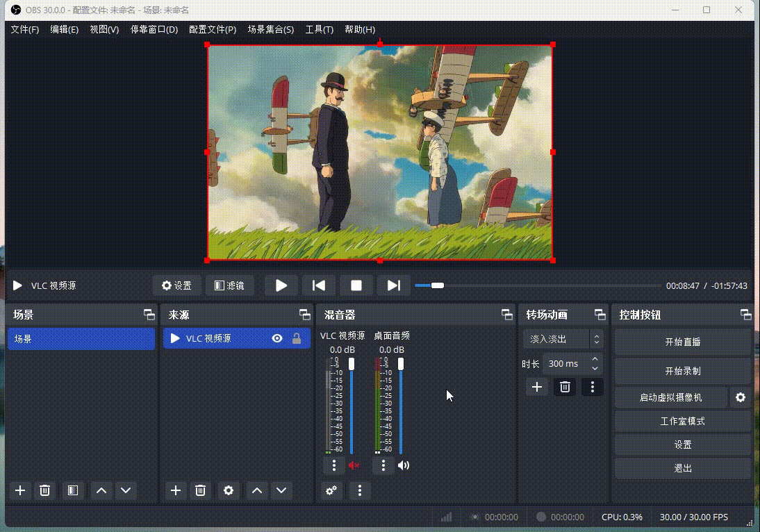Play the VLC media source
760x532 pixels.
pyautogui.click(x=281, y=285)
